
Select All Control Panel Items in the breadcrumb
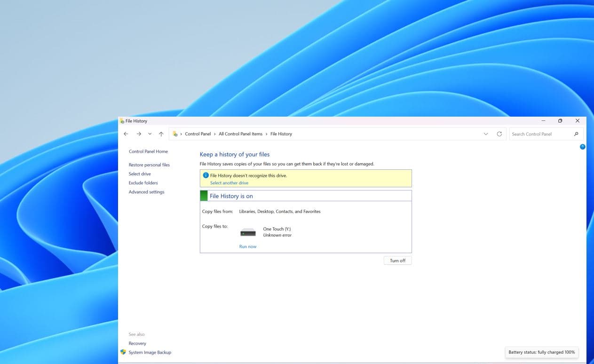click(240, 134)
